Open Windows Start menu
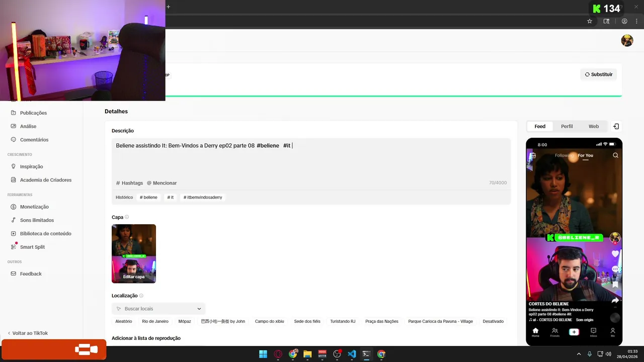 coord(263,354)
